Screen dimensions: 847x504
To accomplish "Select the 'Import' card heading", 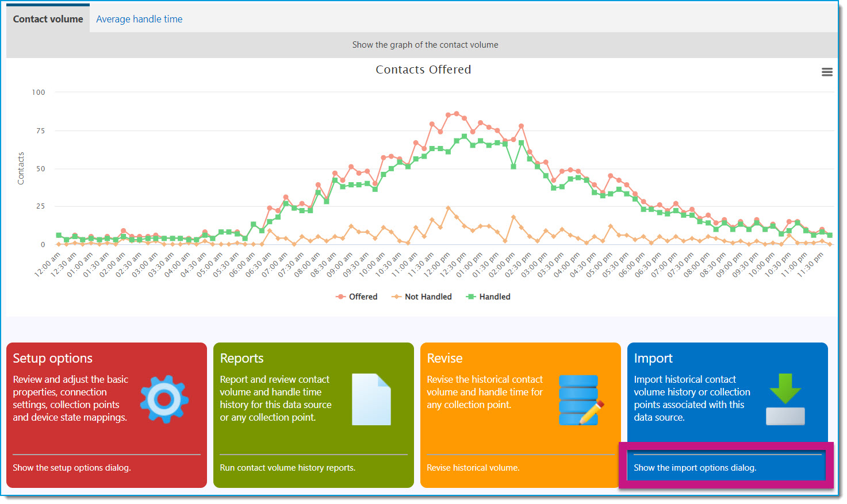I will (x=653, y=358).
